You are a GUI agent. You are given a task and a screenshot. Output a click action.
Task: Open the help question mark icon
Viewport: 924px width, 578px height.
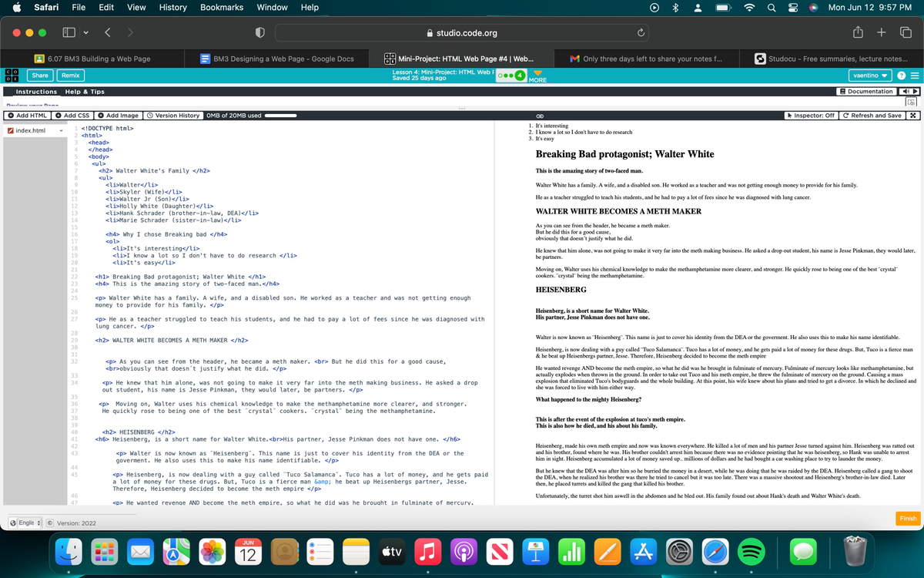tap(901, 76)
